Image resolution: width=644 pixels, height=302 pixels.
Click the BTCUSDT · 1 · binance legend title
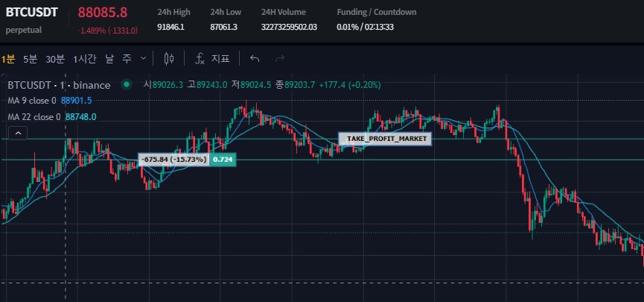click(59, 85)
